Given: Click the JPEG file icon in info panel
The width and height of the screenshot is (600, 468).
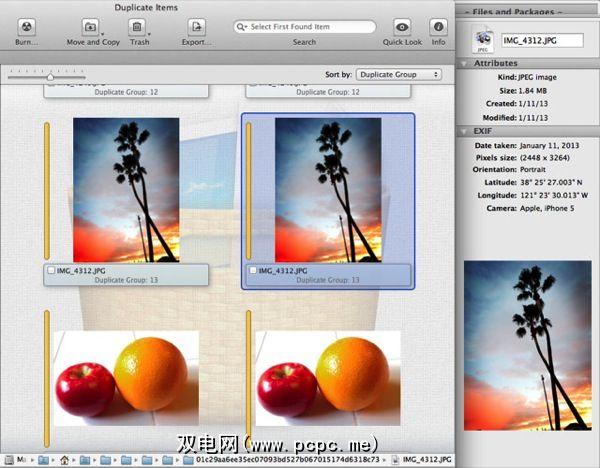Looking at the screenshot, I should [485, 40].
